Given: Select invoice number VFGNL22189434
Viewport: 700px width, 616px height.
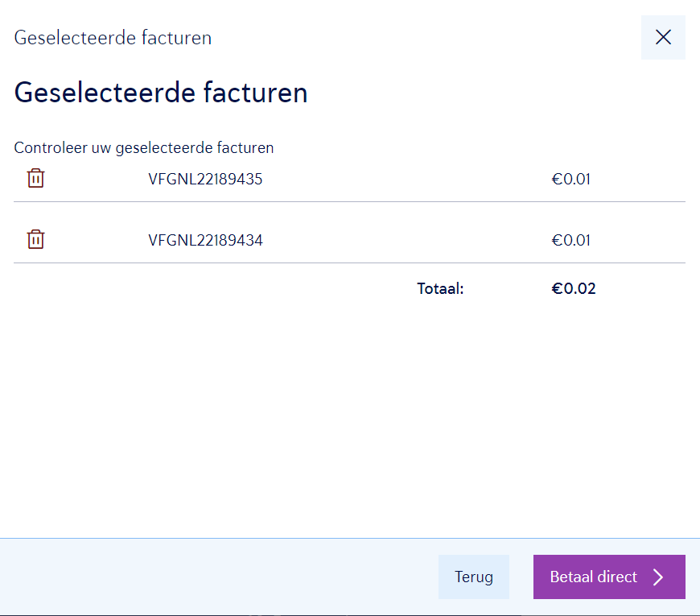Looking at the screenshot, I should [205, 241].
